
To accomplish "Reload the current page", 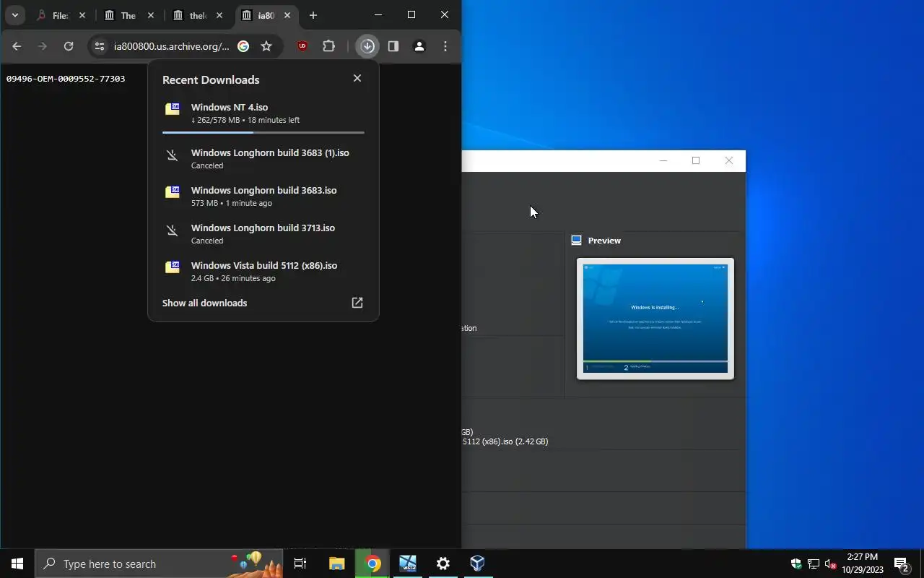I will coord(69,46).
